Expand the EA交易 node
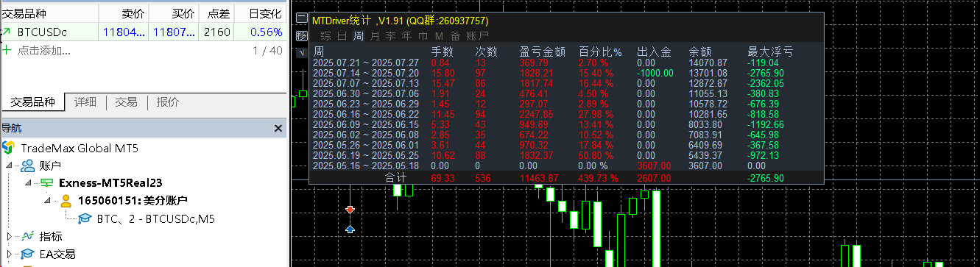The height and width of the screenshot is (267, 980). 10,254
